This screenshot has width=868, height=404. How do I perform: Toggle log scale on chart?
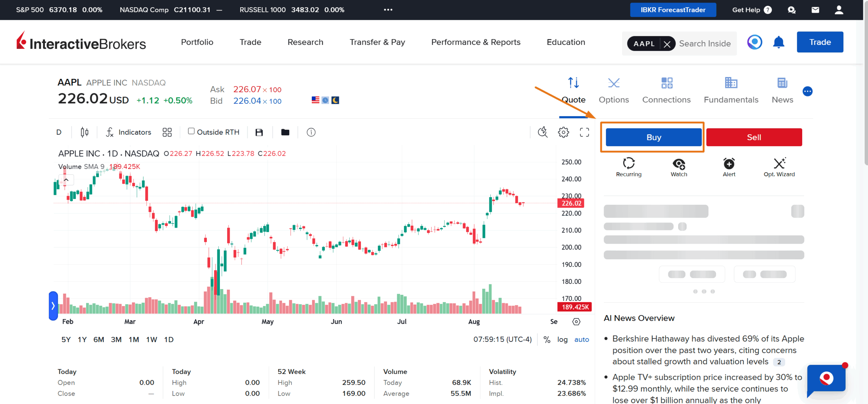562,340
